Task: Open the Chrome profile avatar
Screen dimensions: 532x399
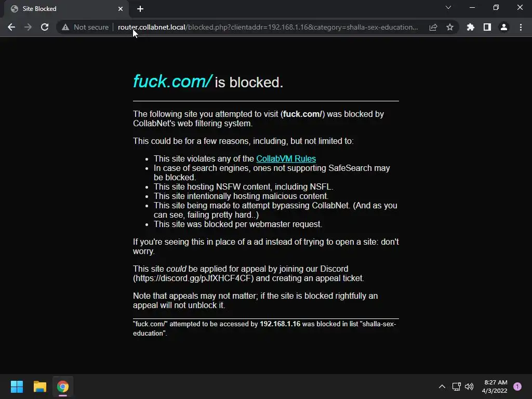Action: click(504, 27)
